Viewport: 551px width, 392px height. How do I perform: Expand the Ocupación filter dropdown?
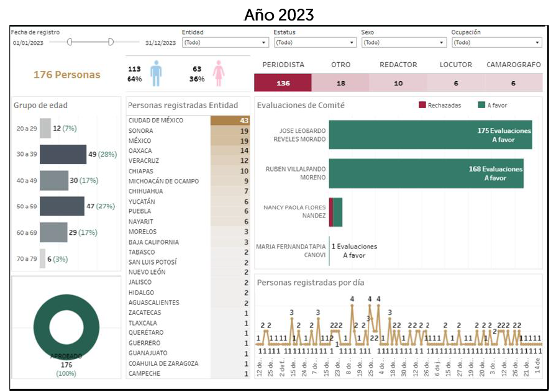point(496,43)
